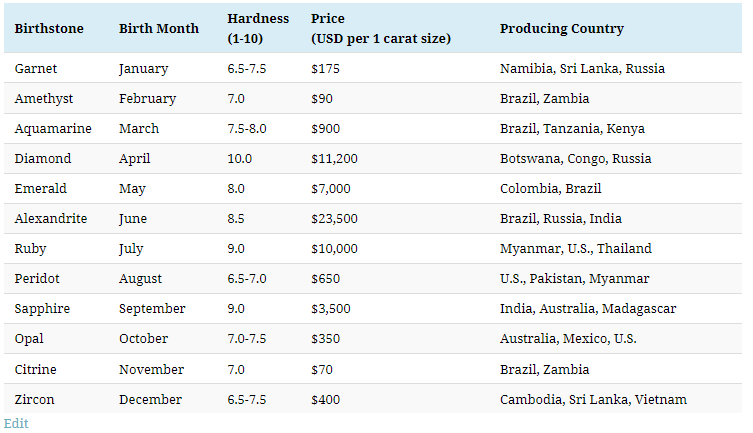Click the Producing Country column header
753x433 pixels.
coord(561,29)
